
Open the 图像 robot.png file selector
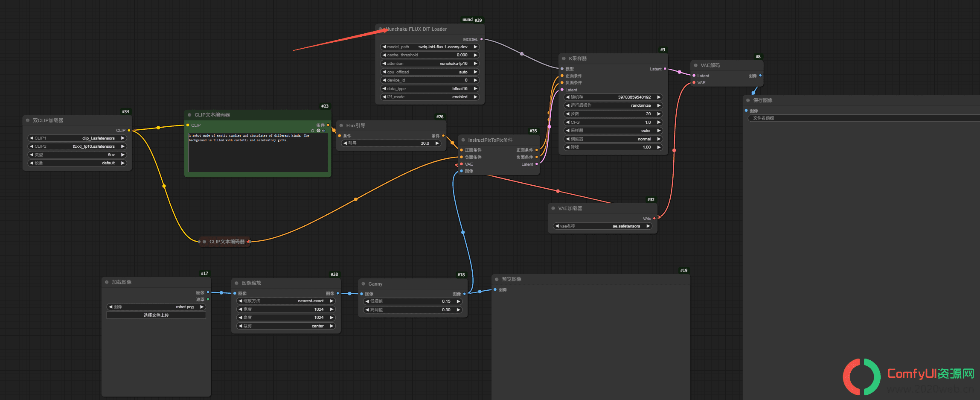click(x=156, y=307)
